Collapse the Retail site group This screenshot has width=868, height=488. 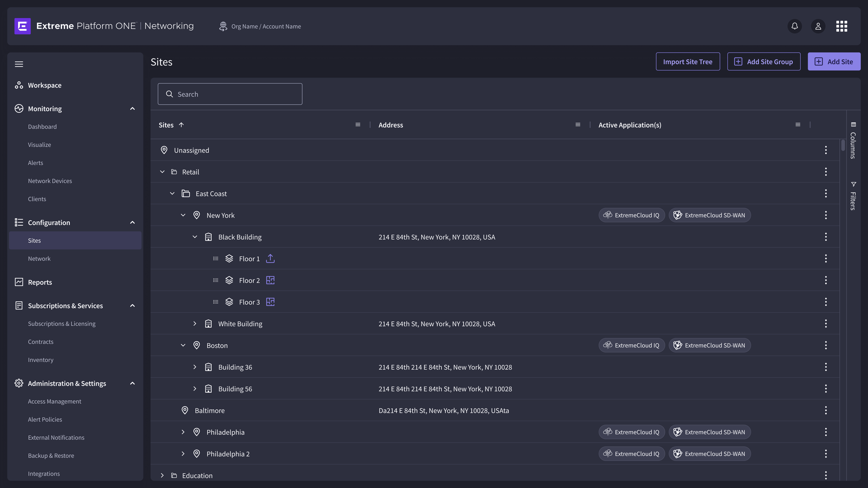click(162, 172)
